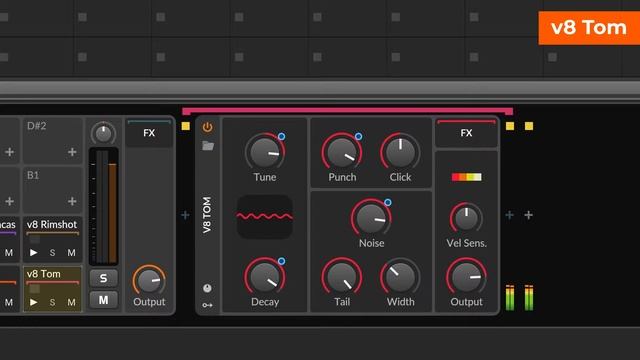Screen dimensions: 640x360
Task: Adjust the Punch knob
Action: coord(342,152)
